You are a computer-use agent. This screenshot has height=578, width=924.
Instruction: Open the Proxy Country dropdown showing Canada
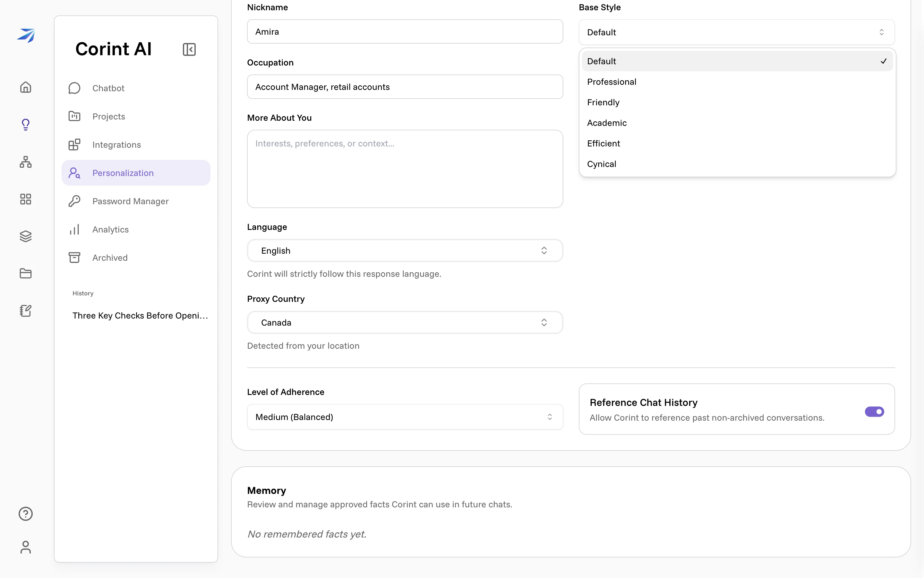(x=405, y=323)
